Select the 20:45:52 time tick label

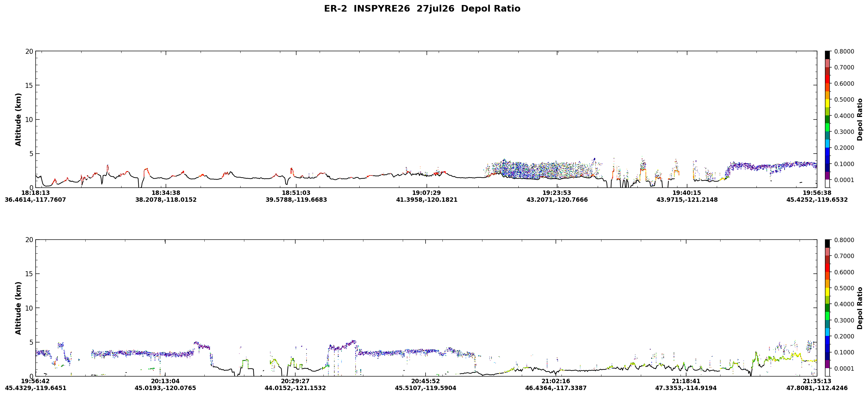point(426,381)
